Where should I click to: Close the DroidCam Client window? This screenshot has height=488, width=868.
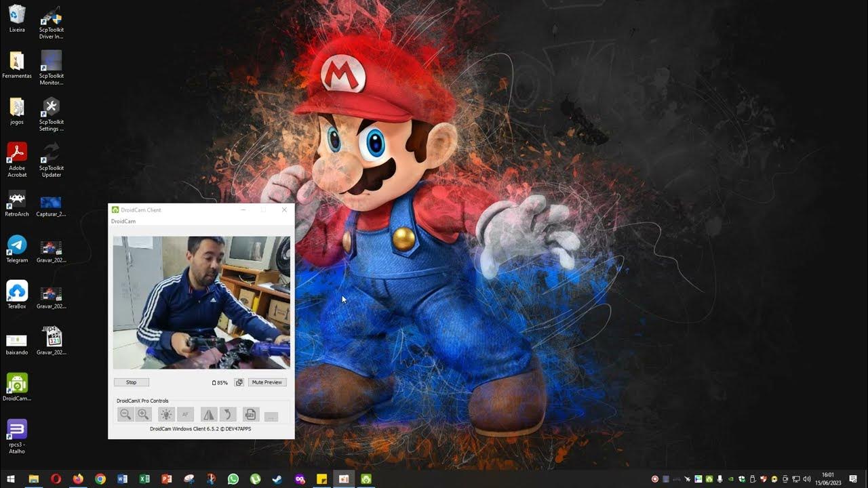[284, 210]
